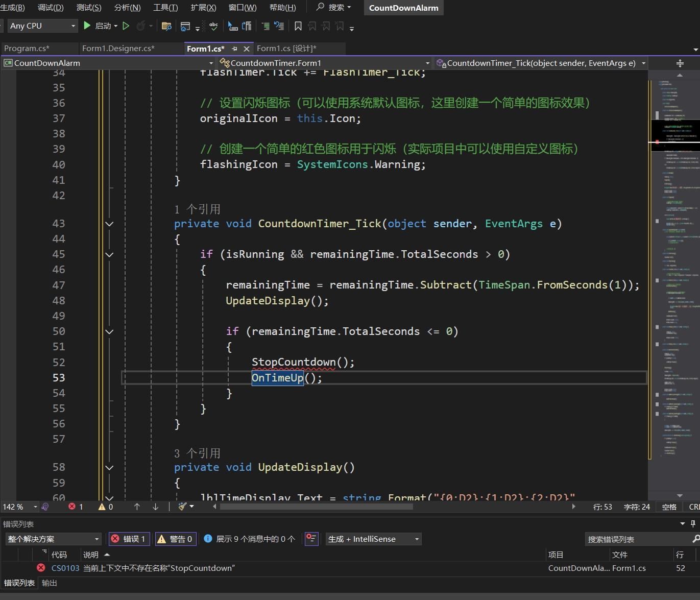700x600 pixels.
Task: Click the CS0103 error code link
Action: pyautogui.click(x=65, y=568)
